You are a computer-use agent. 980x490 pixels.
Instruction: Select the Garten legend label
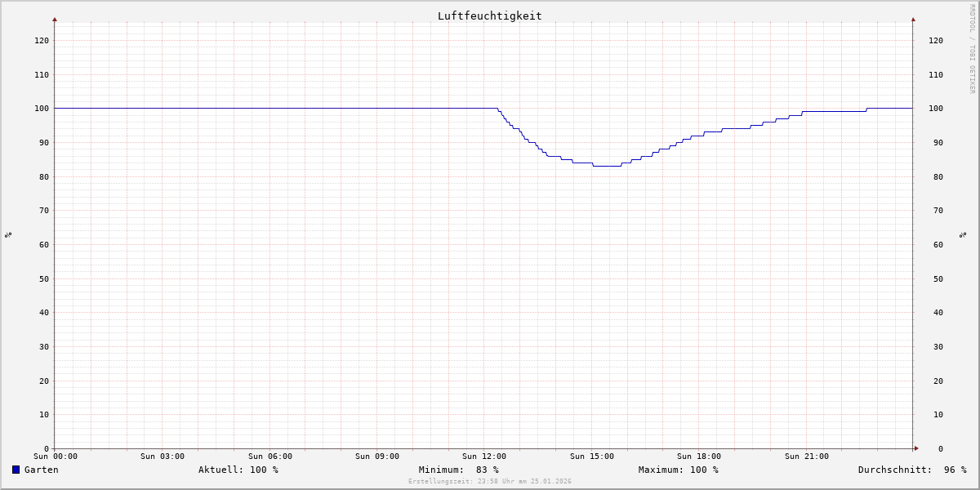coord(42,470)
